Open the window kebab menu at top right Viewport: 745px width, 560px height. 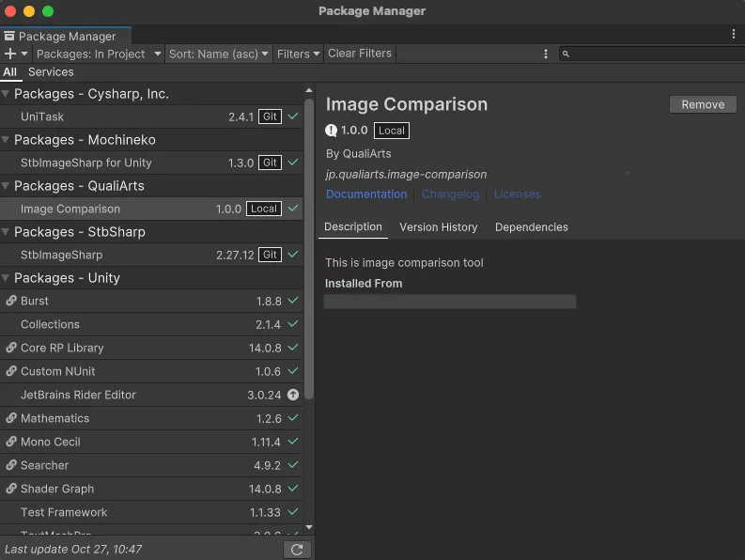(734, 34)
